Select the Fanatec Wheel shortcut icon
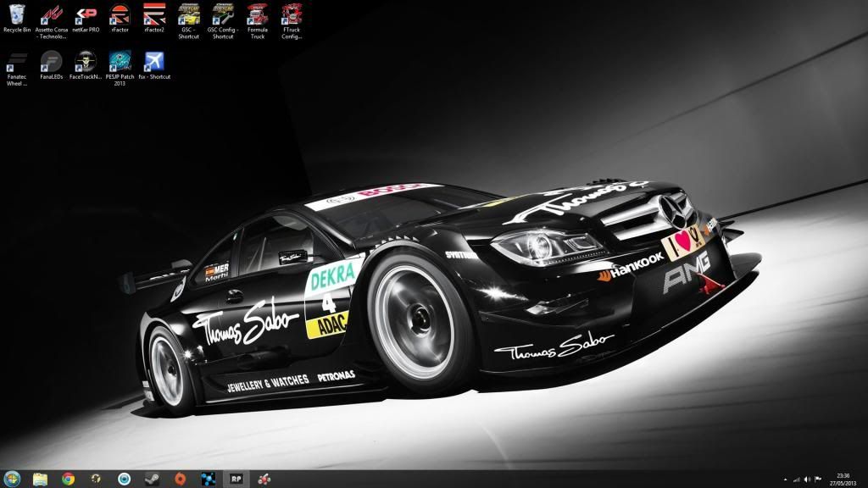The height and width of the screenshot is (488, 868). (17, 69)
